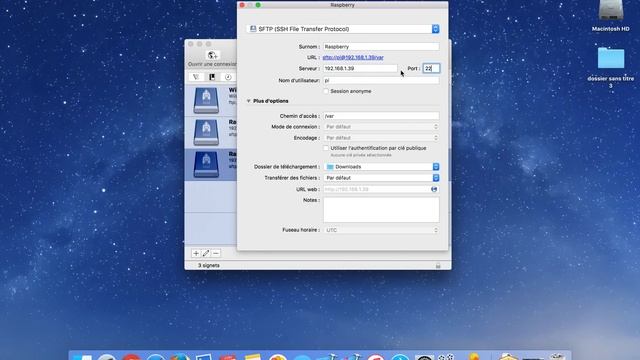Click the Surnom field containing Raspberry
This screenshot has height=360, width=640.
click(381, 47)
